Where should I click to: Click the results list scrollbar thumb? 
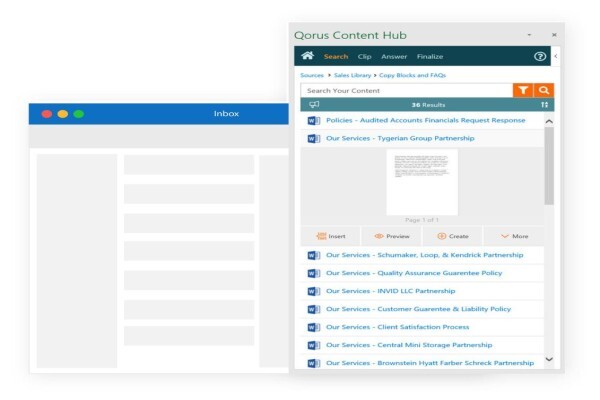(549, 166)
